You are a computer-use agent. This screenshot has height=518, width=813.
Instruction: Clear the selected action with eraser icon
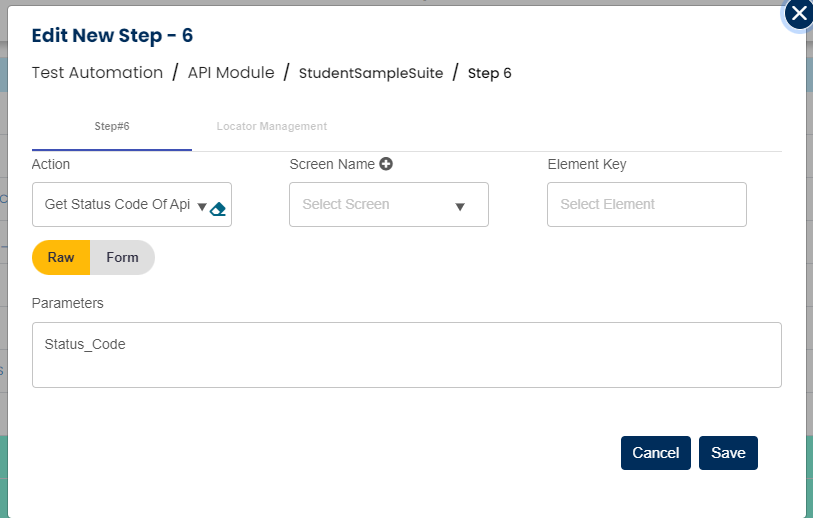coord(218,208)
